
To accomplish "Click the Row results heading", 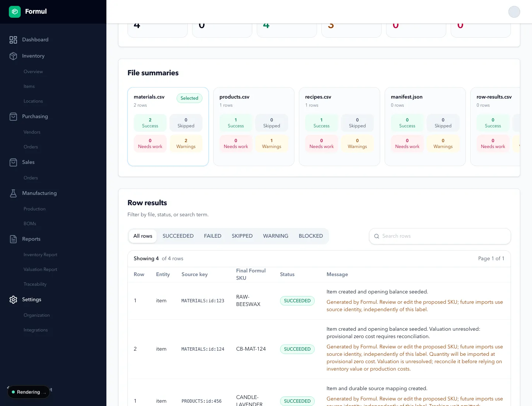I will pyautogui.click(x=147, y=203).
